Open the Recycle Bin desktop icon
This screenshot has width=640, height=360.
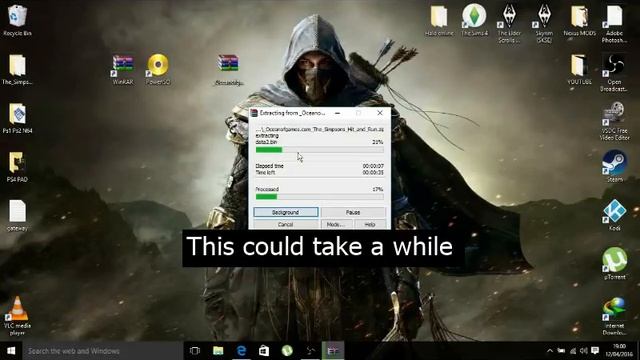tap(17, 20)
